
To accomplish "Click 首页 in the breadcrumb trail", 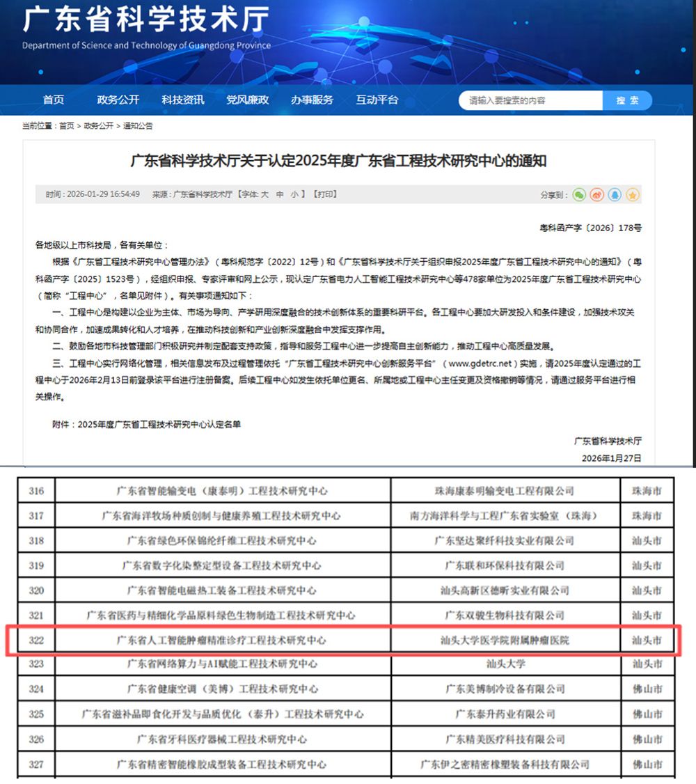I will tap(67, 126).
